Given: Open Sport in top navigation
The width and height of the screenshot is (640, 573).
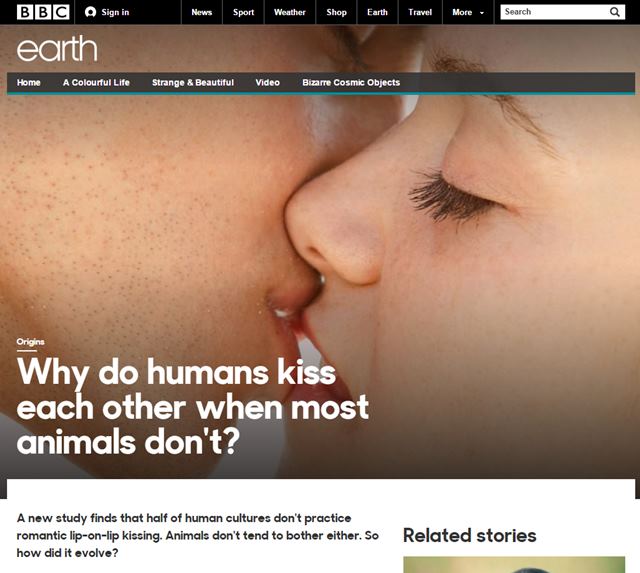Looking at the screenshot, I should (x=243, y=12).
